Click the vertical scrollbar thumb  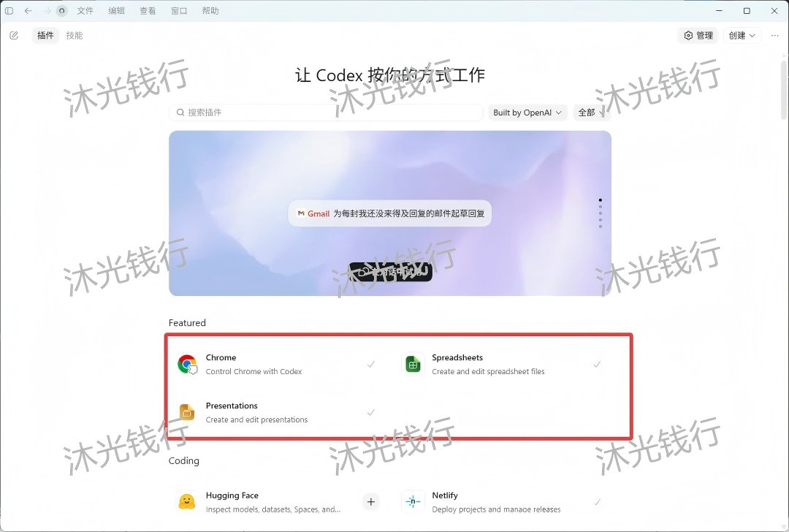click(x=783, y=90)
